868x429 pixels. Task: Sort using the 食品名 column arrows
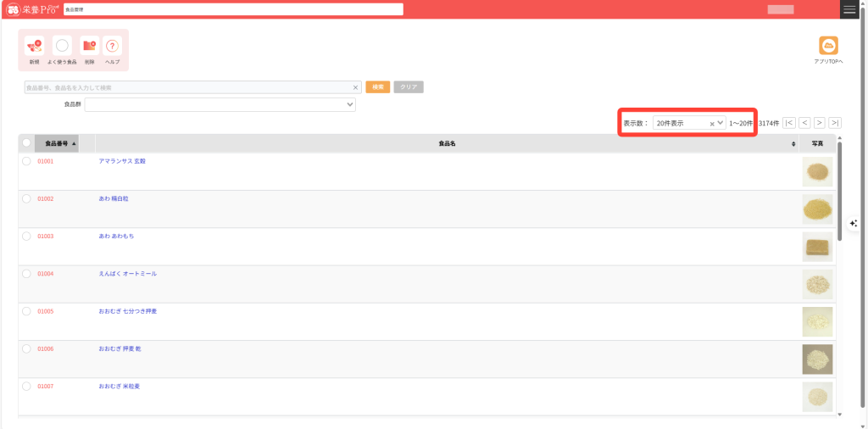pos(793,144)
